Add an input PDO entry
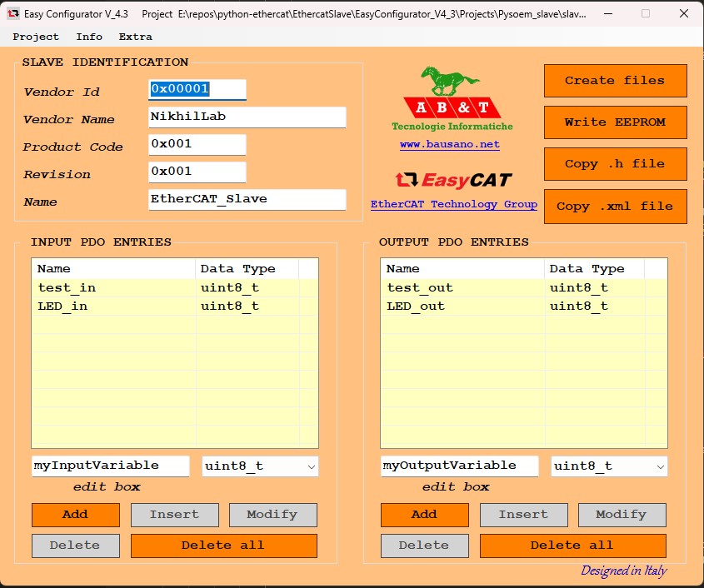This screenshot has width=704, height=588. point(76,515)
